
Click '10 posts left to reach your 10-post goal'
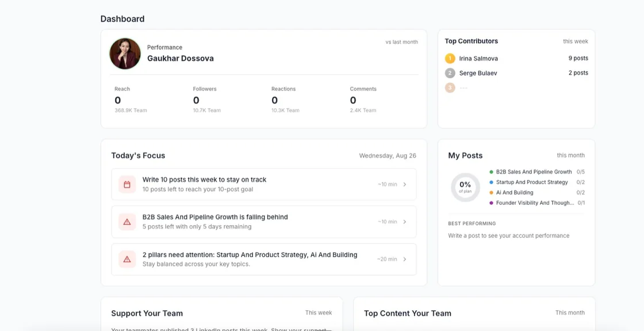tap(198, 189)
